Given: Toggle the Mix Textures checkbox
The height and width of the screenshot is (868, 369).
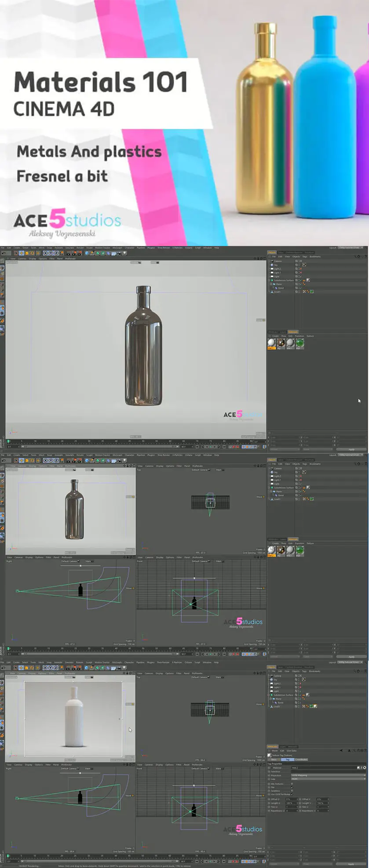Looking at the screenshot, I should 292,784.
